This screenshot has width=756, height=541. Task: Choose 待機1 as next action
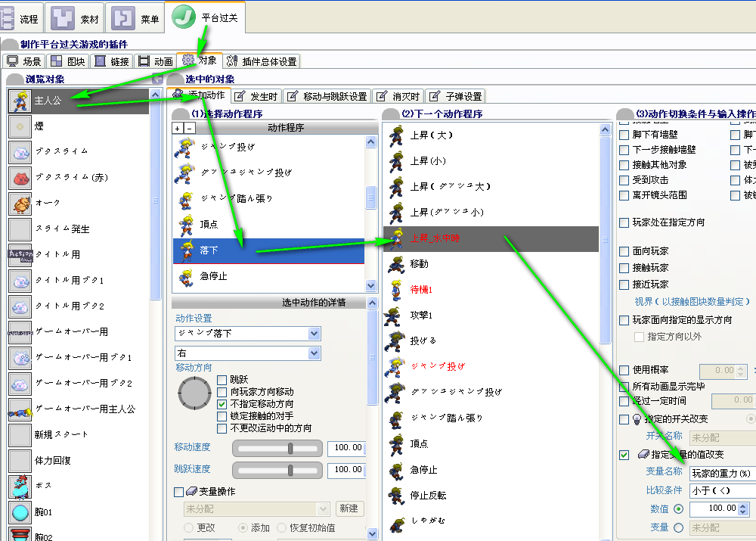point(491,290)
